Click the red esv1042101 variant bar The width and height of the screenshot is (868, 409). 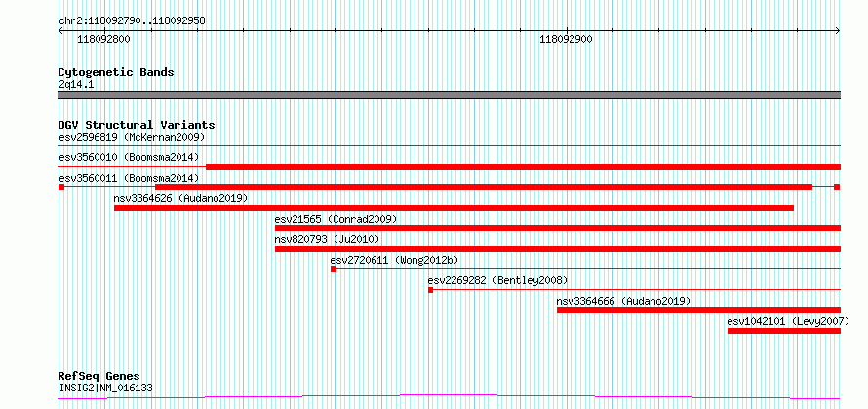[x=784, y=331]
